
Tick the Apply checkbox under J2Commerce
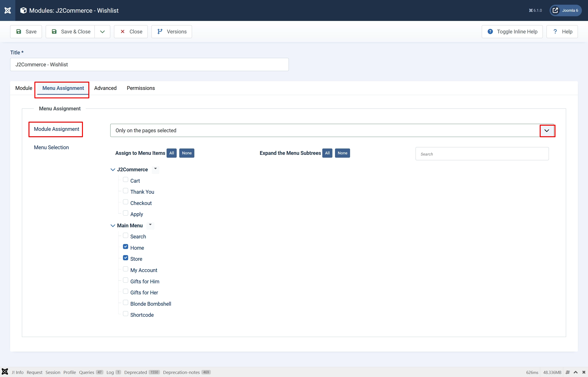tap(125, 213)
